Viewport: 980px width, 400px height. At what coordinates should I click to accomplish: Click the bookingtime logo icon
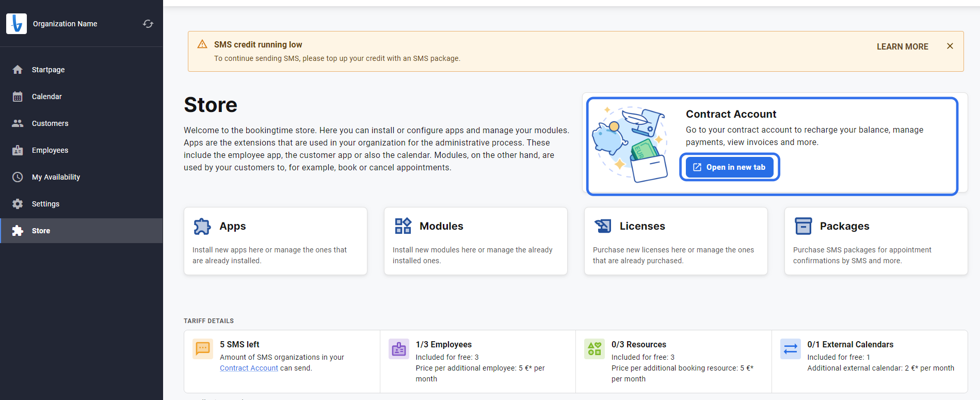tap(17, 24)
